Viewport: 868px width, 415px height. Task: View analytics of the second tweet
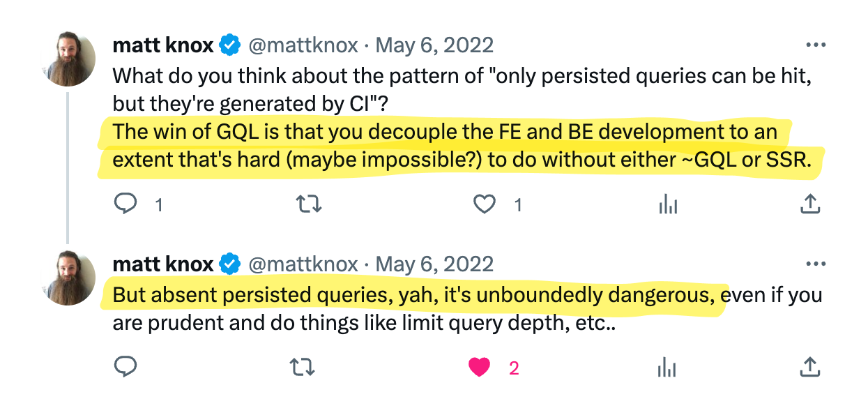pyautogui.click(x=668, y=367)
